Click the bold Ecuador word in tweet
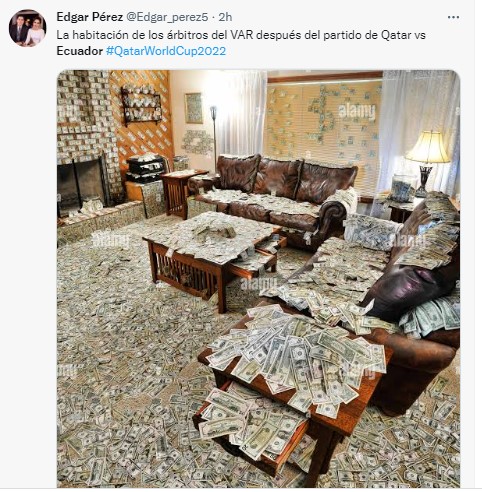Screen dimensions: 482x492 (x=80, y=51)
